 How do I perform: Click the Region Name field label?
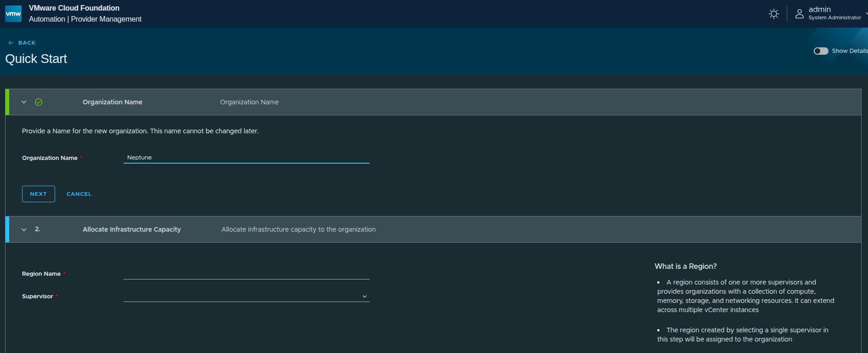coord(41,274)
